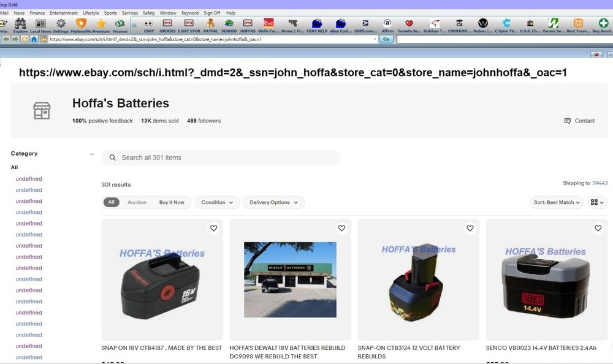Open the ORDERS favorites shortcut
This screenshot has width=613, height=364.
coord(167,25)
